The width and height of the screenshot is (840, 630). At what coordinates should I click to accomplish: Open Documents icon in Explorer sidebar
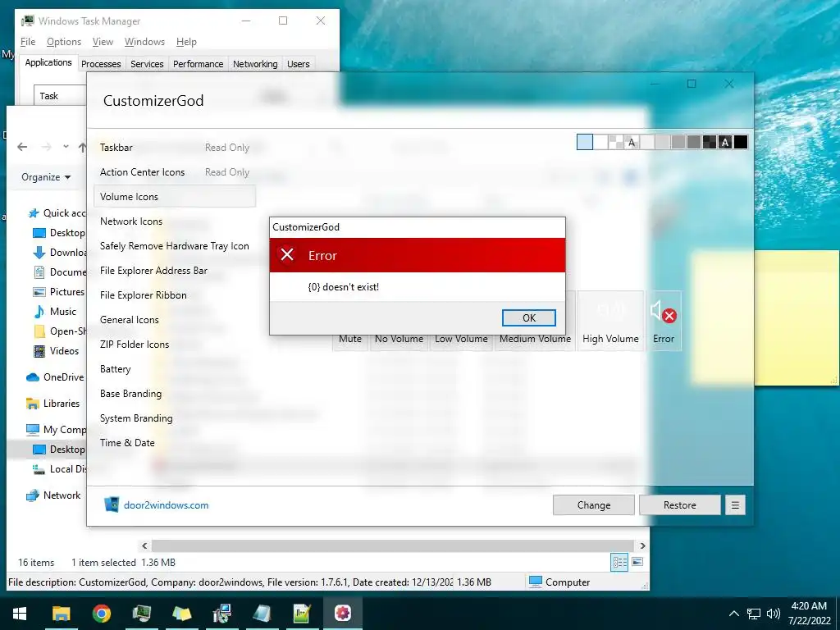click(39, 272)
